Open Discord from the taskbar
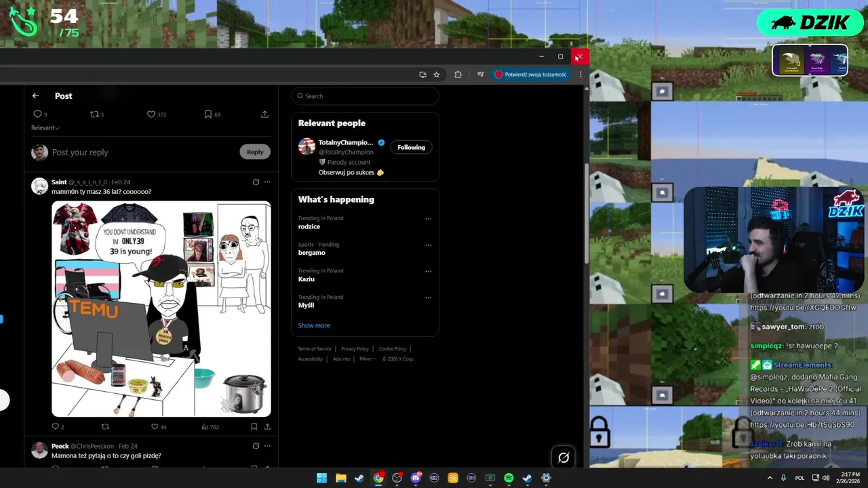The height and width of the screenshot is (488, 868). click(416, 478)
